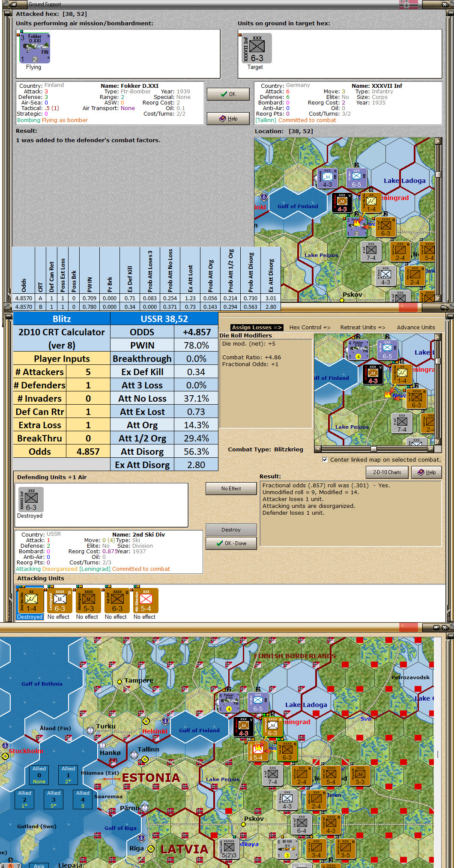Click the combat mini-map vertical scrollbar
This screenshot has width=454, height=868.
click(x=438, y=389)
